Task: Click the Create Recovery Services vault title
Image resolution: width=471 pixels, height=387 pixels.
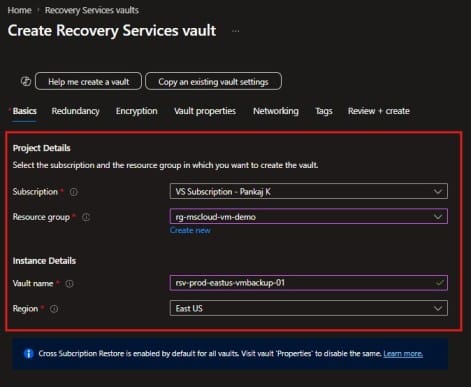Action: [112, 30]
